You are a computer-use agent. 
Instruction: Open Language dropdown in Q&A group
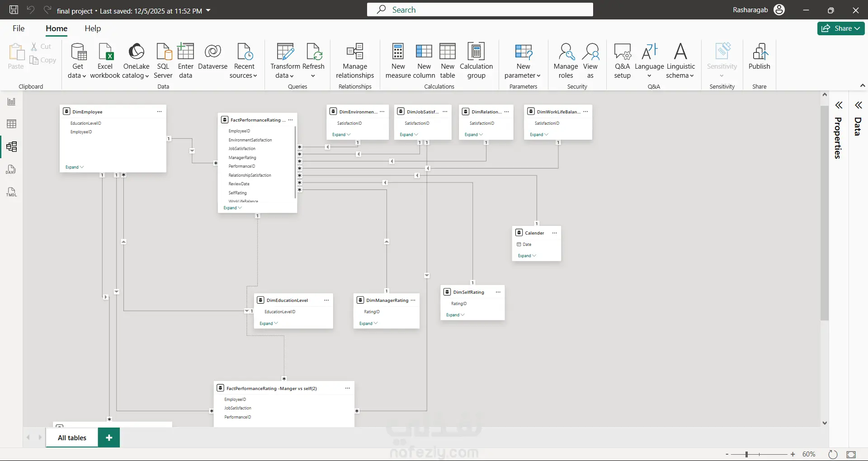point(649,61)
